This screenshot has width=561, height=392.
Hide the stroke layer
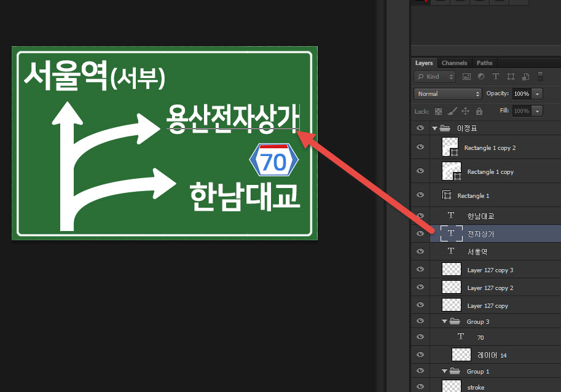(x=420, y=386)
